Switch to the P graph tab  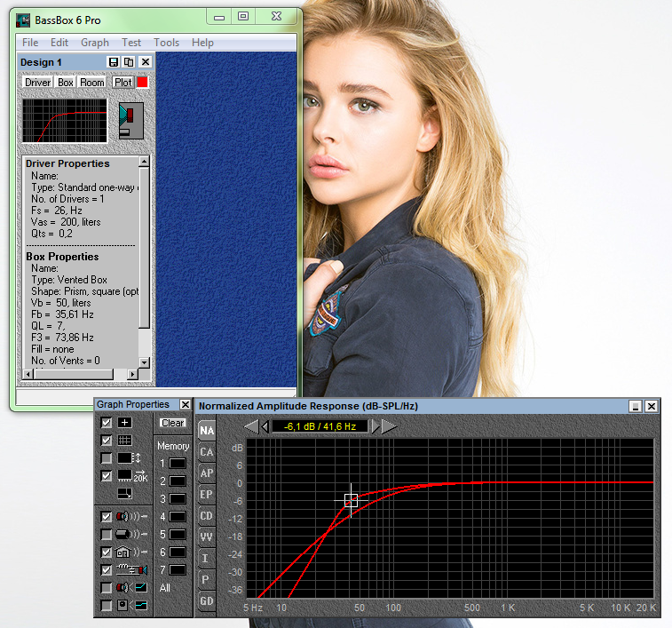coord(207,579)
